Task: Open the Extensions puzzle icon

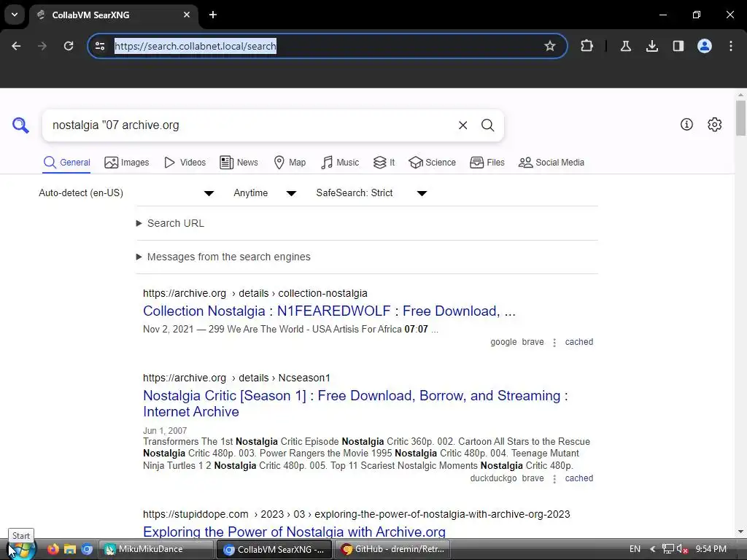Action: (587, 46)
